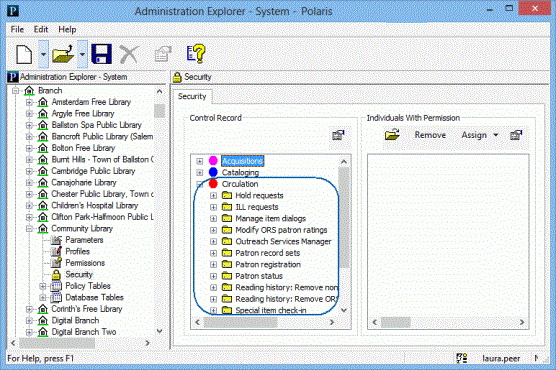Open the Help menu
Viewport: 556px width, 370px height.
[67, 29]
